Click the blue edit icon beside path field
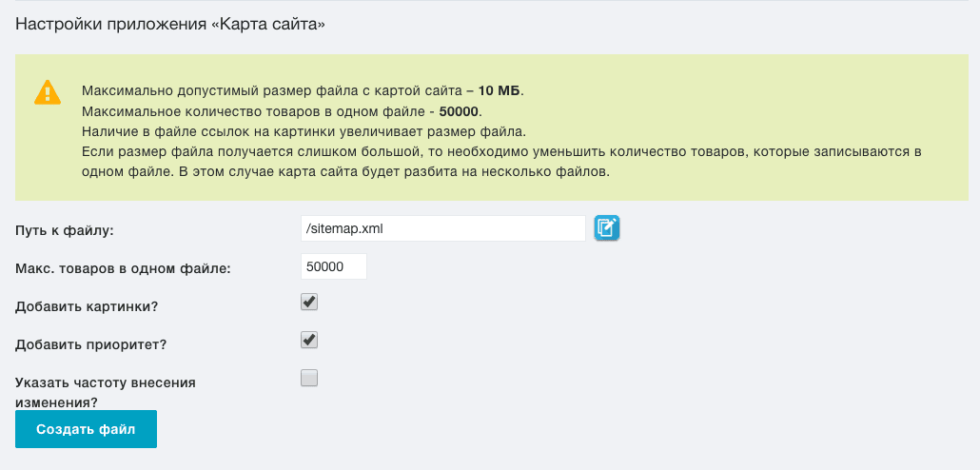This screenshot has width=980, height=470. coord(606,228)
